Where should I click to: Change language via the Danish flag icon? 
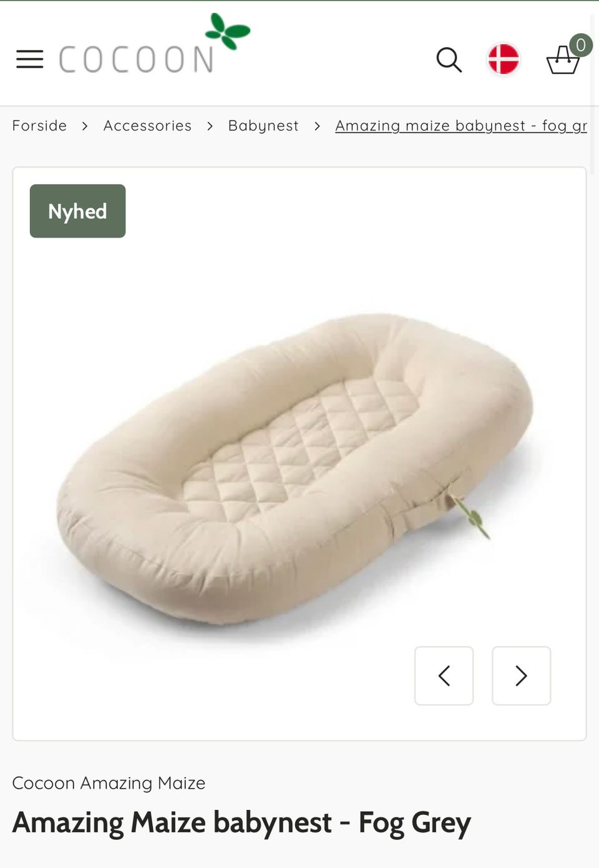tap(504, 59)
